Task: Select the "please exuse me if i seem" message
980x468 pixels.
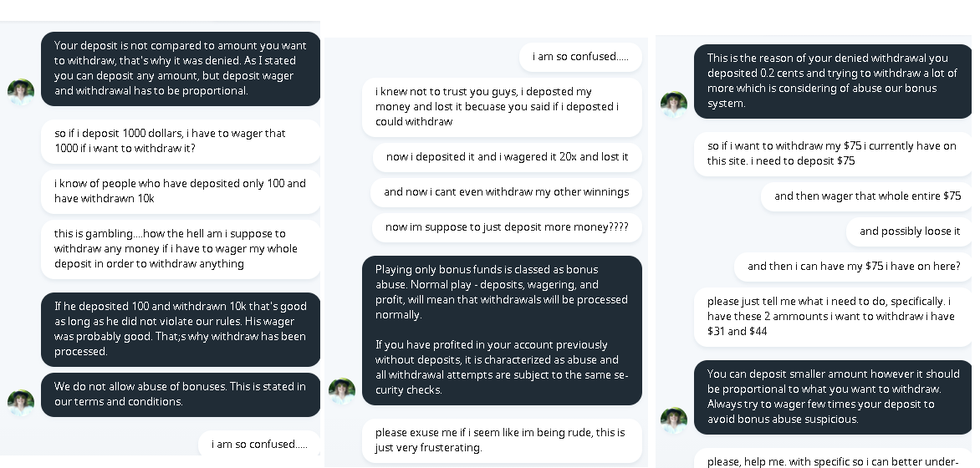Action: [502, 440]
